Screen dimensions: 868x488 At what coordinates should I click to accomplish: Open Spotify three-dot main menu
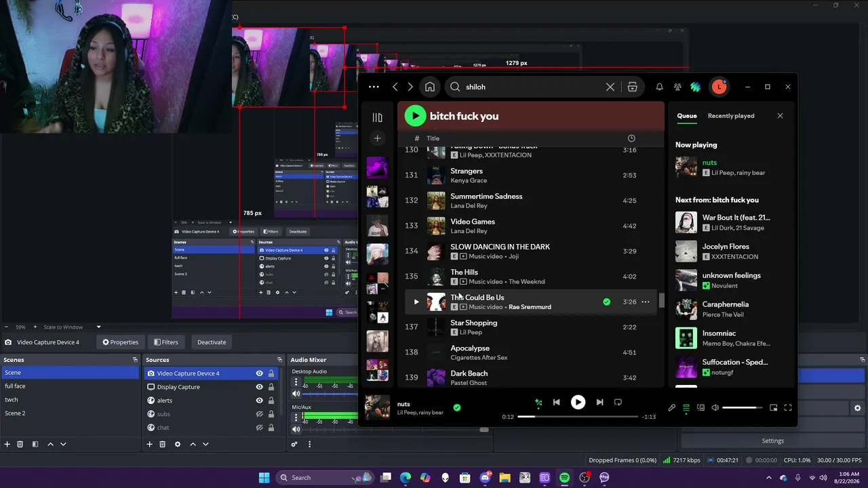click(x=374, y=87)
